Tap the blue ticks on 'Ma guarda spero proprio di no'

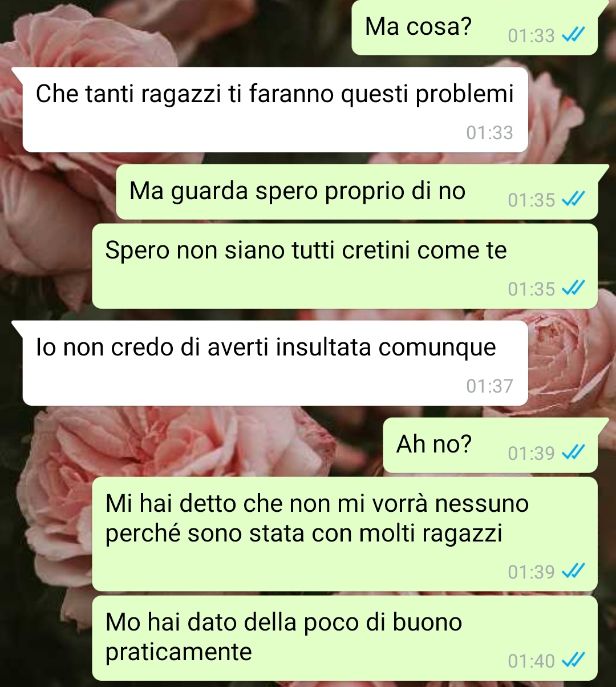[572, 200]
